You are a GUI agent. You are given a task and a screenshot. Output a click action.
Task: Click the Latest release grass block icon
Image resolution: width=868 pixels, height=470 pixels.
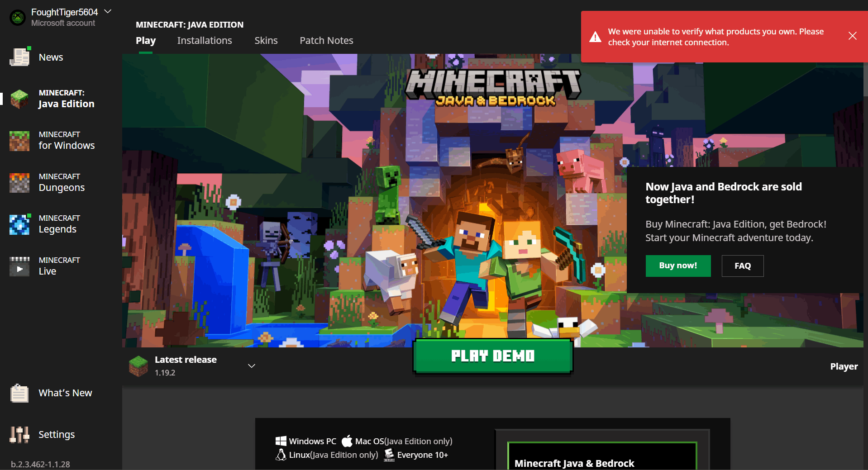click(x=138, y=366)
